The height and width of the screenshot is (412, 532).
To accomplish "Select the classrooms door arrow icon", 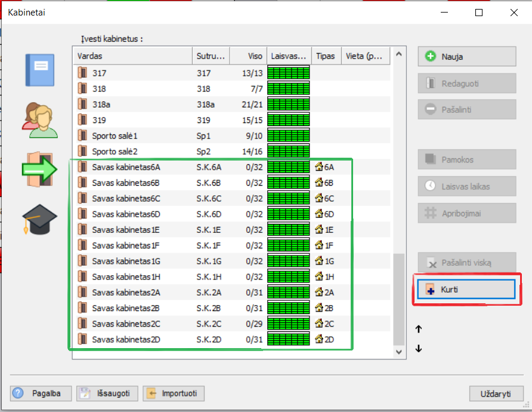I will tap(39, 169).
